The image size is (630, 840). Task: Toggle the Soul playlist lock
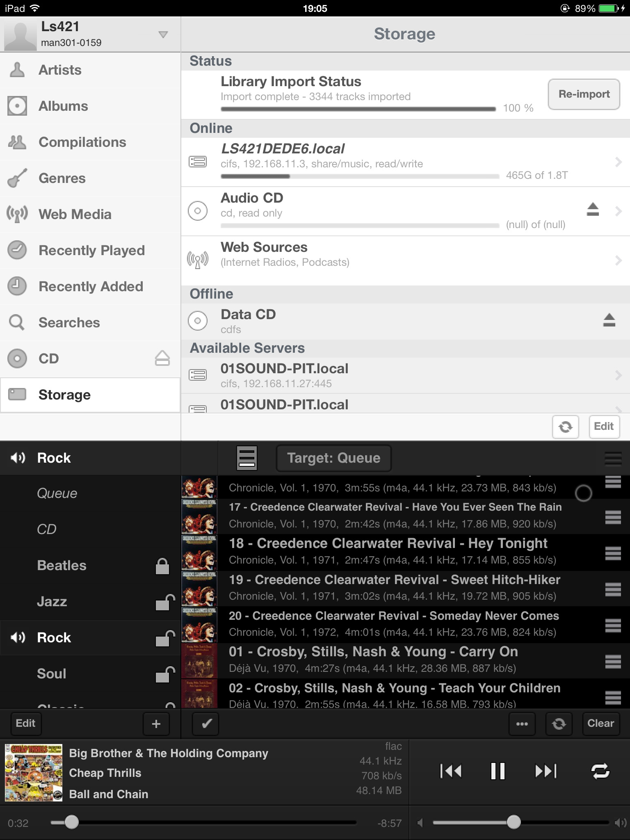pyautogui.click(x=165, y=674)
